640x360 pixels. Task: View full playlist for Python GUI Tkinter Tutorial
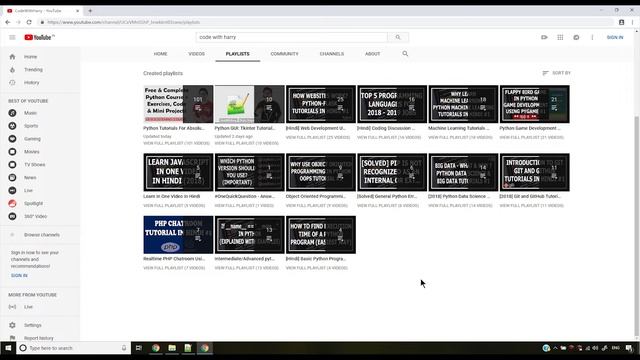coord(247,143)
